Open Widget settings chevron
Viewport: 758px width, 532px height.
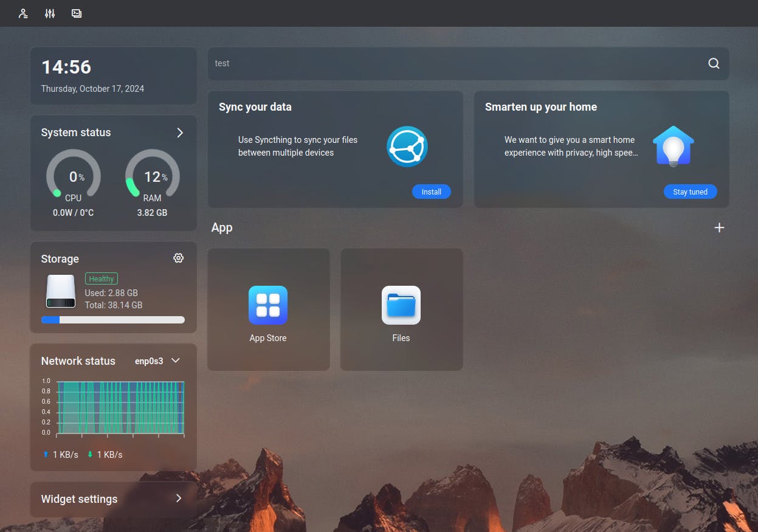179,499
